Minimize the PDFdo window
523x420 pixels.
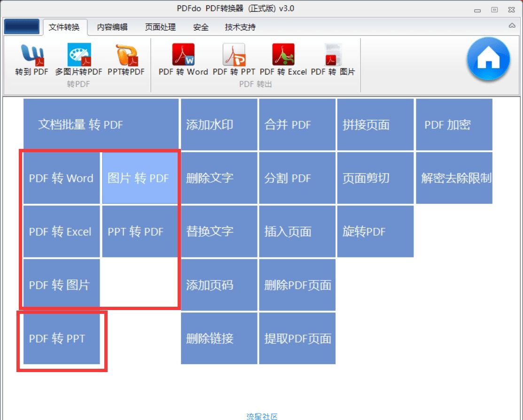pyautogui.click(x=477, y=10)
